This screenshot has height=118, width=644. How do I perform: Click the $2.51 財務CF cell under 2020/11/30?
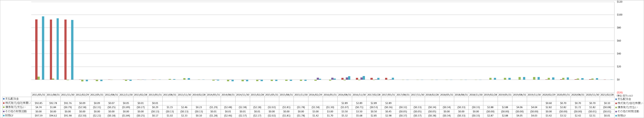tap(592, 116)
